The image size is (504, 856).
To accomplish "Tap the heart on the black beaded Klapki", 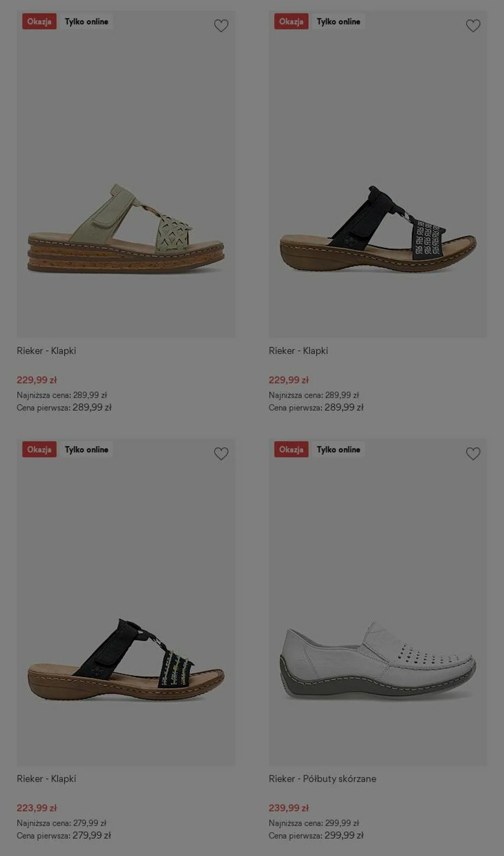I will 221,454.
